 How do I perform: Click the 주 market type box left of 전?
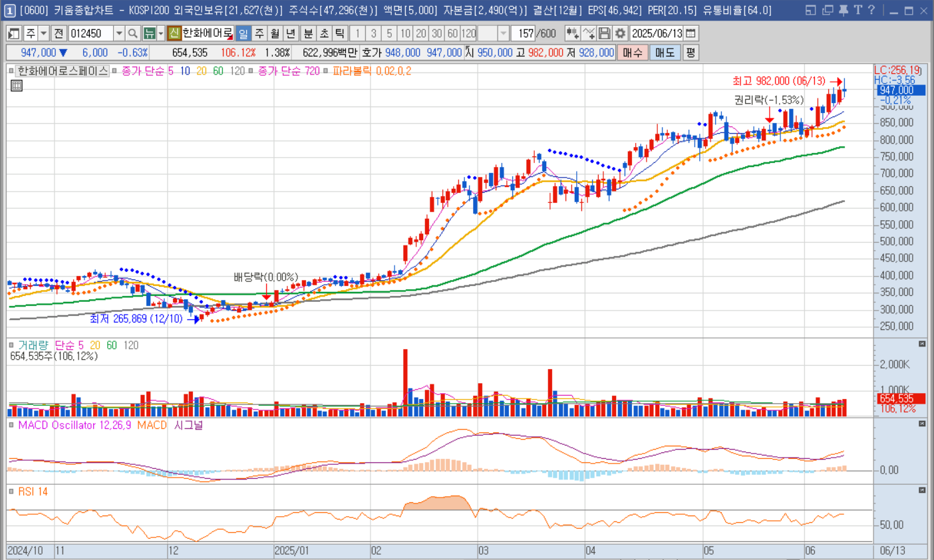coord(31,33)
